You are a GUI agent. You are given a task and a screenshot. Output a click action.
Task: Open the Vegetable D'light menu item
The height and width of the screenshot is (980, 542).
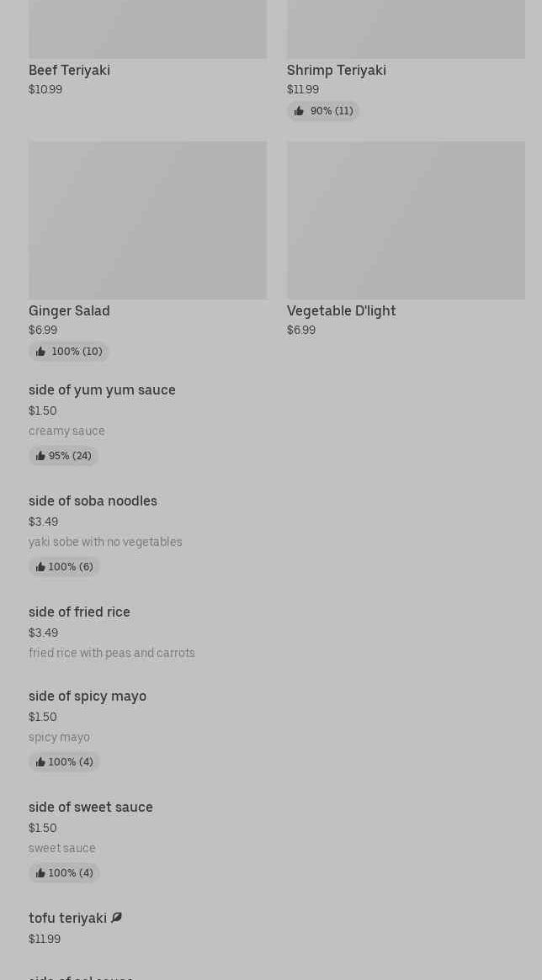[x=341, y=310]
